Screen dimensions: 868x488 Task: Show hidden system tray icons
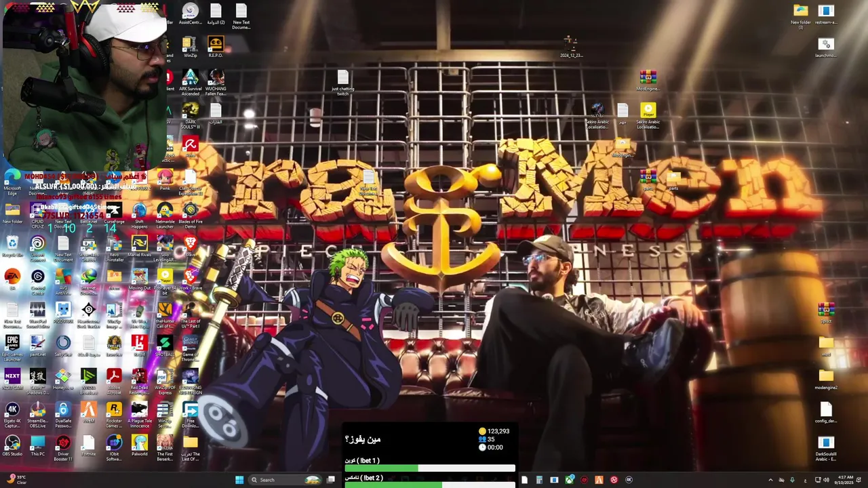770,480
